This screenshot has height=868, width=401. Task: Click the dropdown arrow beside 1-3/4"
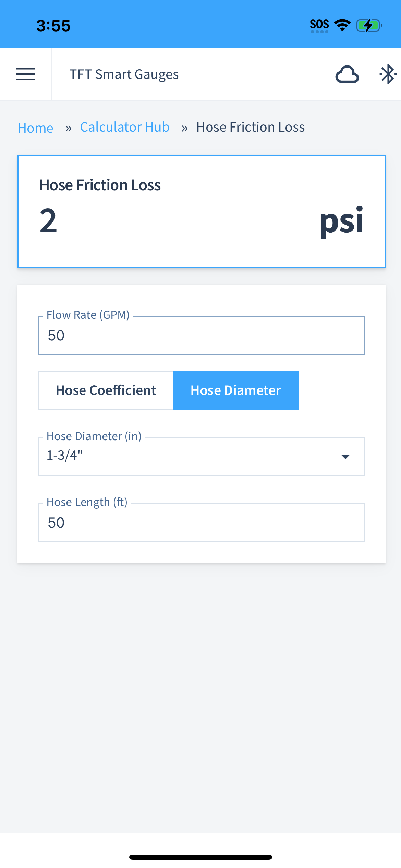point(345,457)
